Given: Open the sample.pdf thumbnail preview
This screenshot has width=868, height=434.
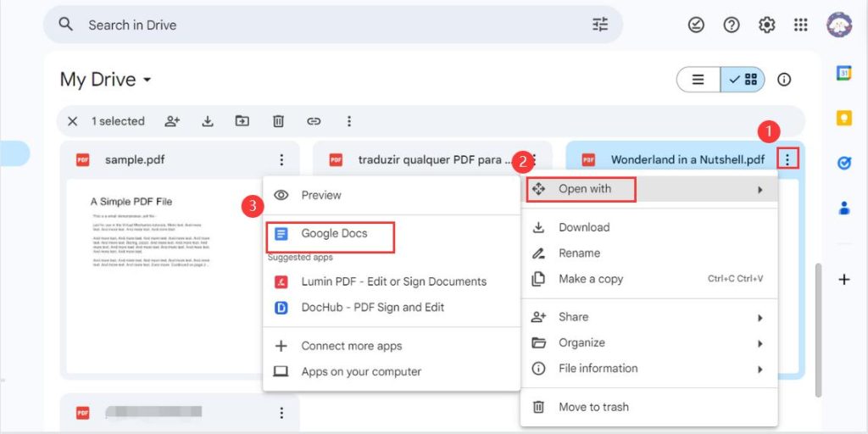Looking at the screenshot, I should 164,277.
